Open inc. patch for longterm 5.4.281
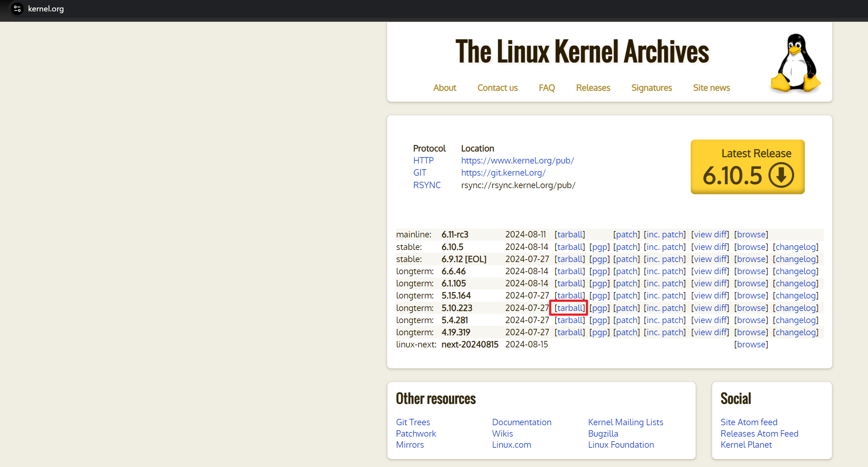 point(665,320)
